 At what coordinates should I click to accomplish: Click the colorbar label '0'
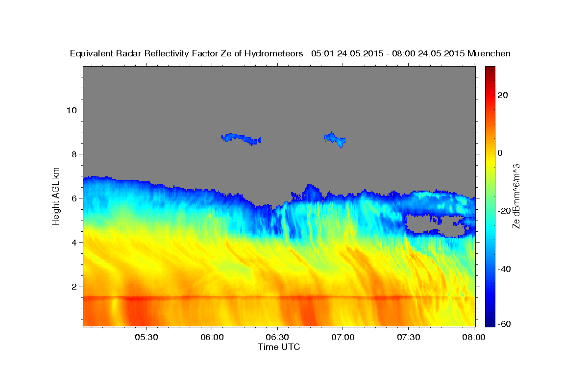[x=500, y=153]
